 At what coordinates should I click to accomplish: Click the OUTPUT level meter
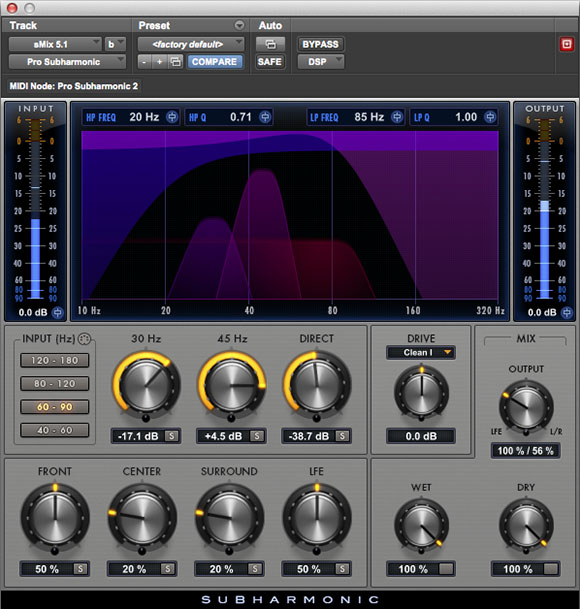545,209
